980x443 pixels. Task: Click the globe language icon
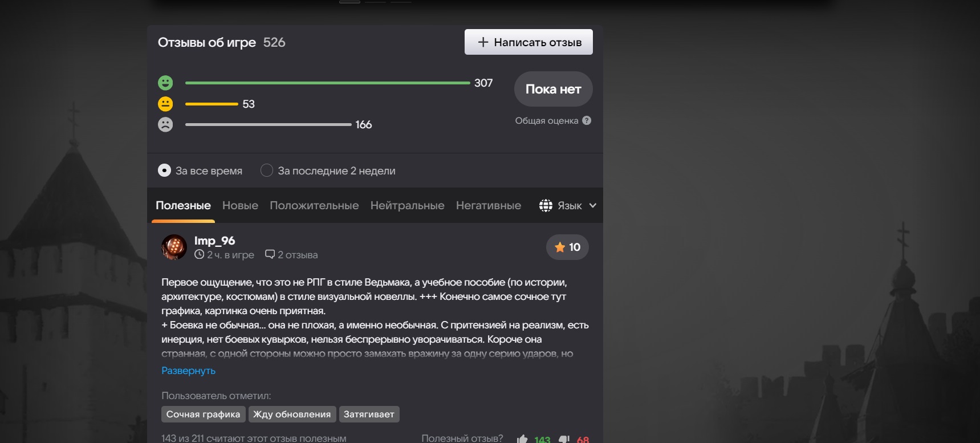point(546,205)
